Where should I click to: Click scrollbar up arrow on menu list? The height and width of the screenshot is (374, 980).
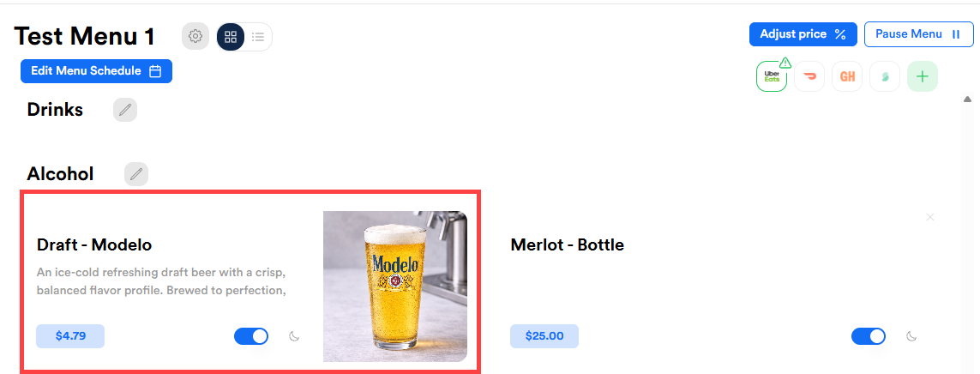click(967, 99)
